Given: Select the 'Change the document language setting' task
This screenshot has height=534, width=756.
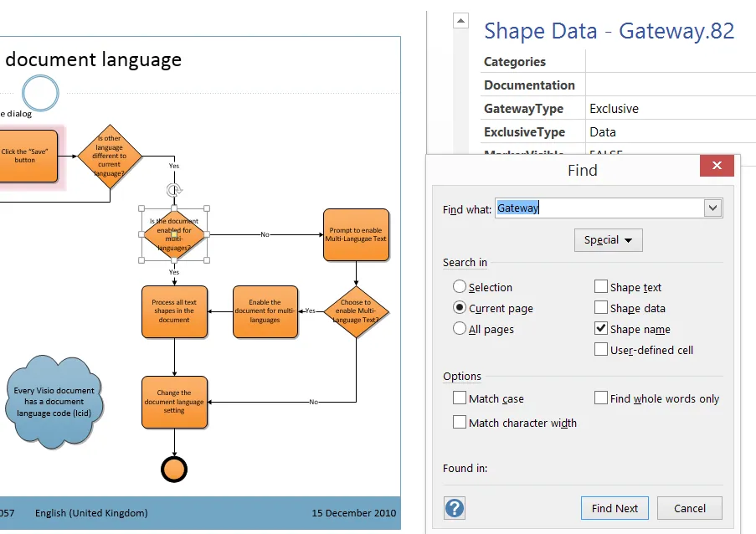Looking at the screenshot, I should coord(174,402).
